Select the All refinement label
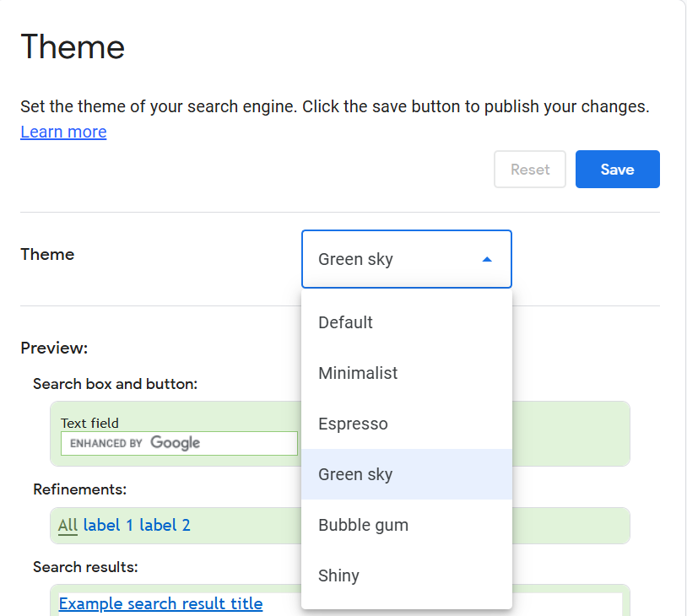Screen dimensions: 687x616 (68, 525)
